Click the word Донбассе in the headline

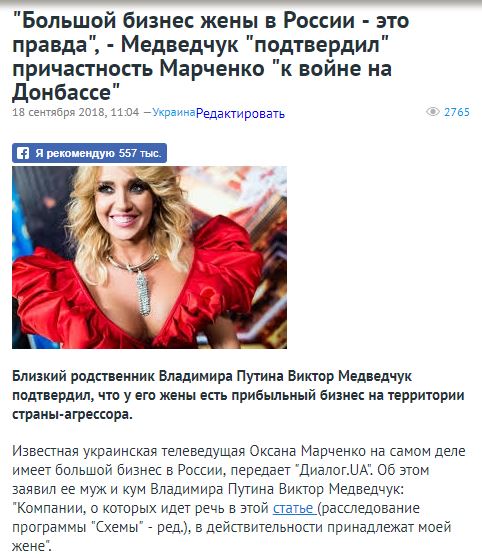(66, 93)
